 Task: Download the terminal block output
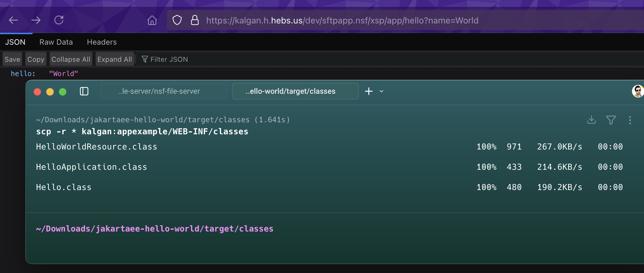coord(591,120)
